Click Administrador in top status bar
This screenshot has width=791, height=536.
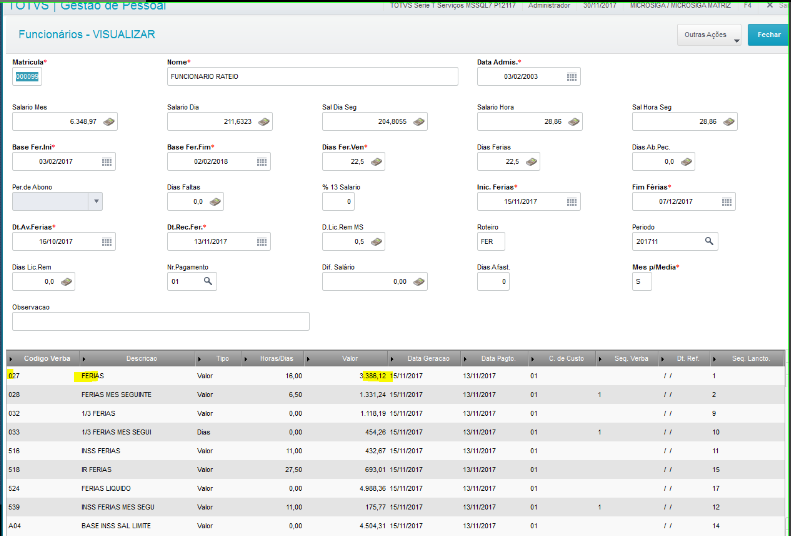tap(549, 5)
